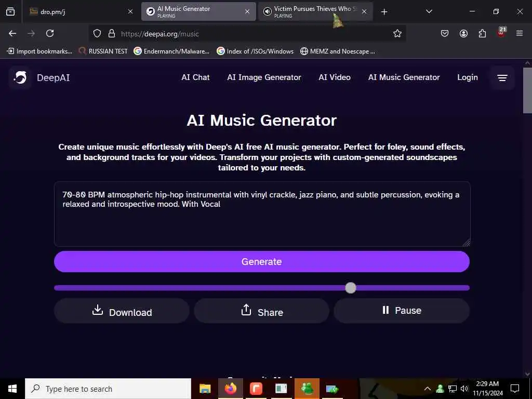Open Import bookmarks bookmark
The width and height of the screenshot is (532, 399).
39,51
